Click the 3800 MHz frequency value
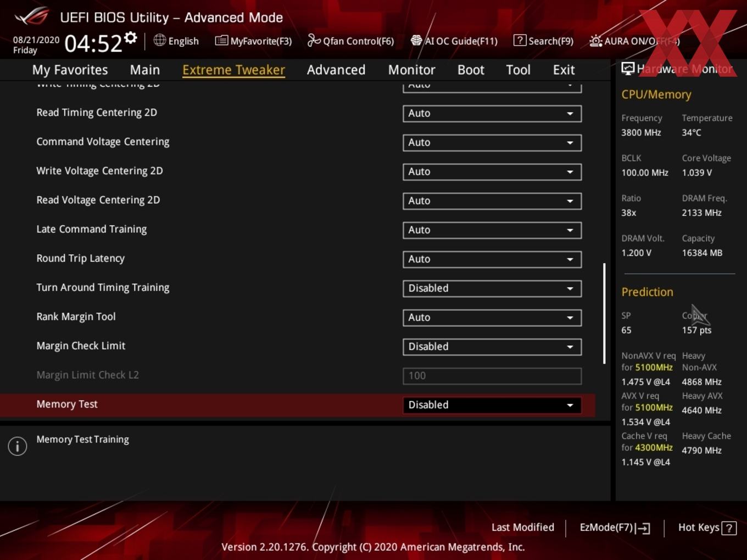 coord(641,132)
